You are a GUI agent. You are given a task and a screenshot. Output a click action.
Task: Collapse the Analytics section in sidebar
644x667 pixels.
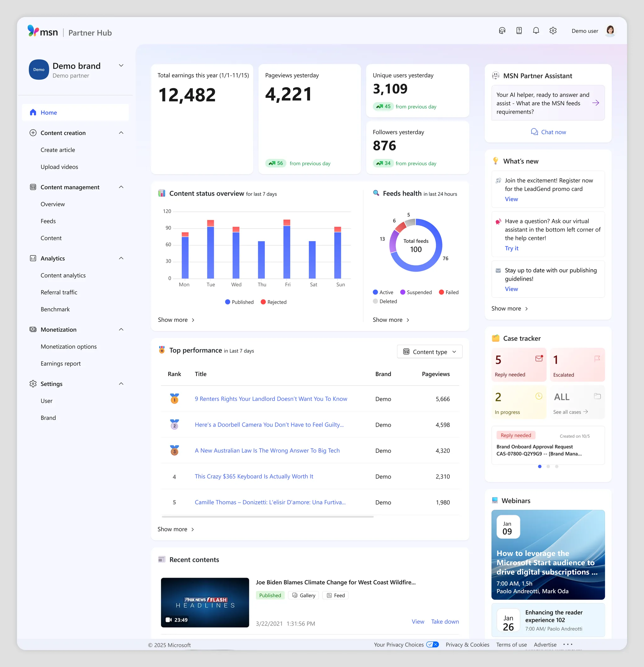point(121,258)
